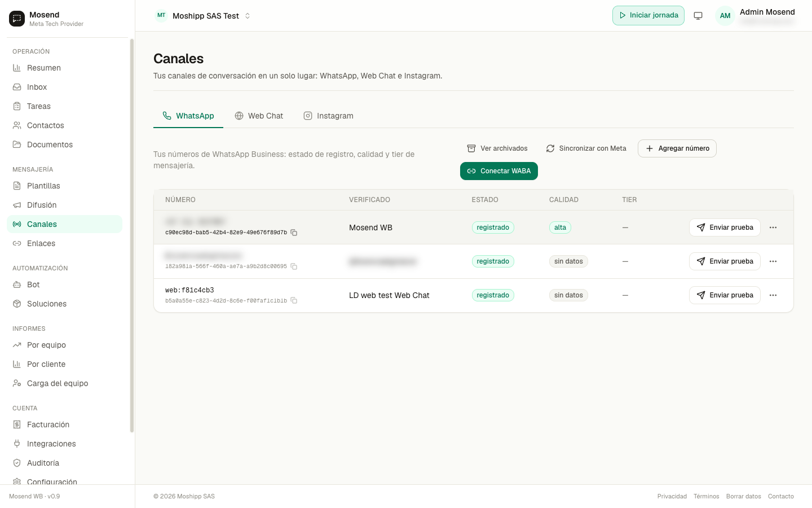Screen dimensions: 812x508
Task: Click the Mosend WB verified name
Action: 370,227
